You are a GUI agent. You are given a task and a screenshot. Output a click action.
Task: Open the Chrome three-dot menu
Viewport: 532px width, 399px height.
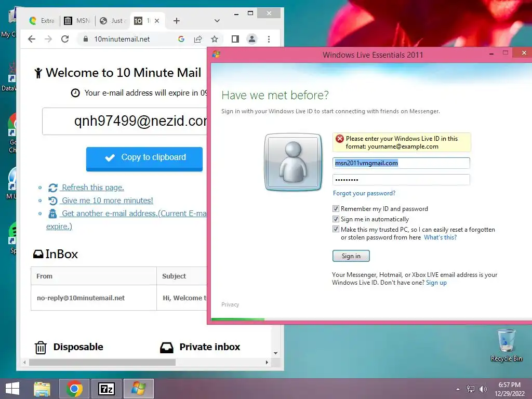269,39
